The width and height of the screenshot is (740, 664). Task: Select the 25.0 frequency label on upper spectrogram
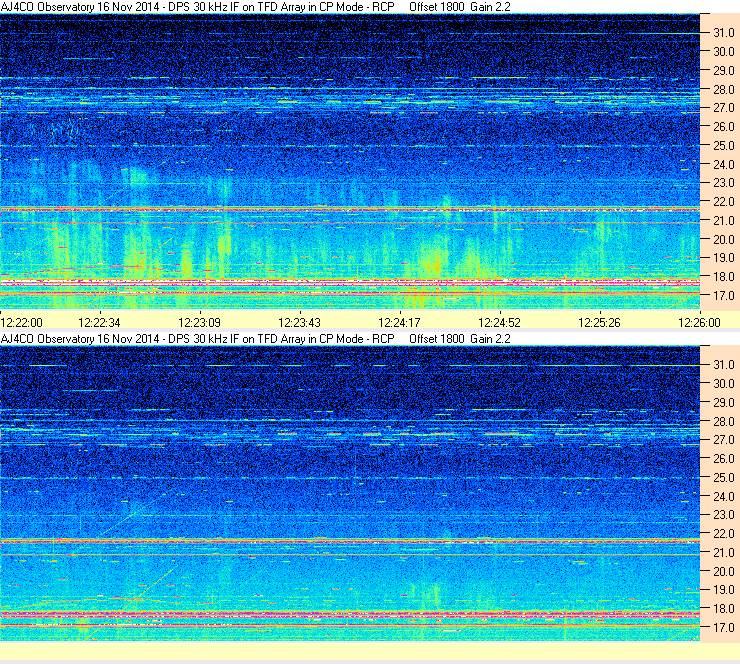tap(724, 146)
